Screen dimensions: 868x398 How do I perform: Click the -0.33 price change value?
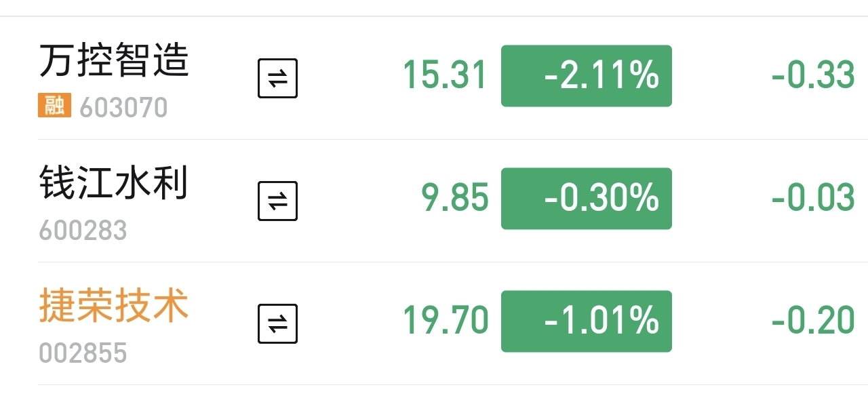813,75
